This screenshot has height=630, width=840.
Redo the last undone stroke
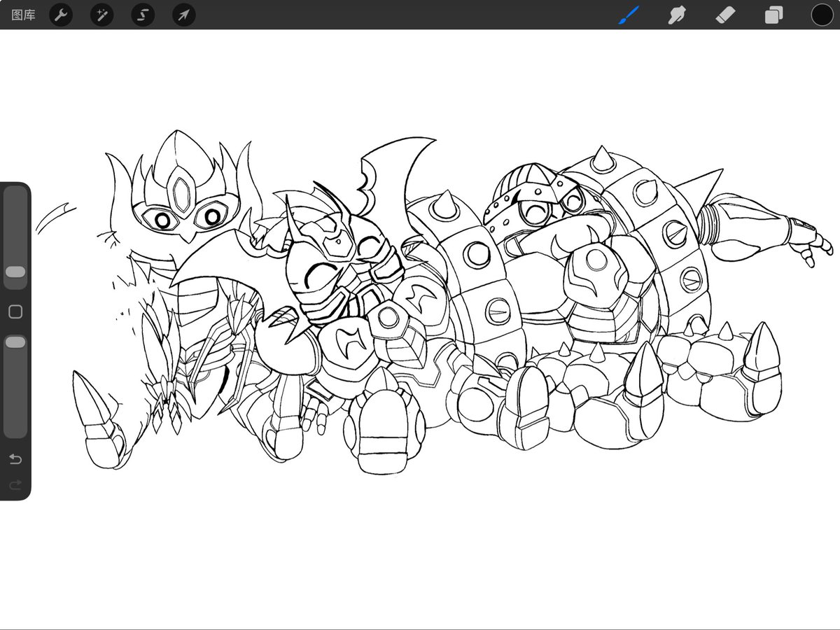15,484
